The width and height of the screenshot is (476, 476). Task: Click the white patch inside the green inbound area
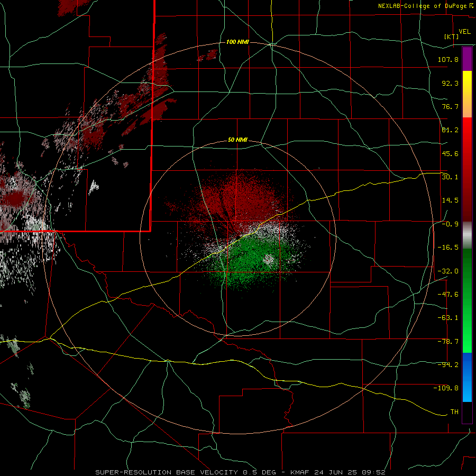269,260
